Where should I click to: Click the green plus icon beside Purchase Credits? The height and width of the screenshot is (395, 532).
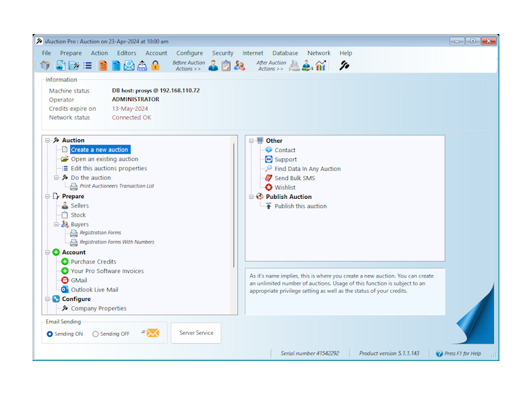[65, 262]
